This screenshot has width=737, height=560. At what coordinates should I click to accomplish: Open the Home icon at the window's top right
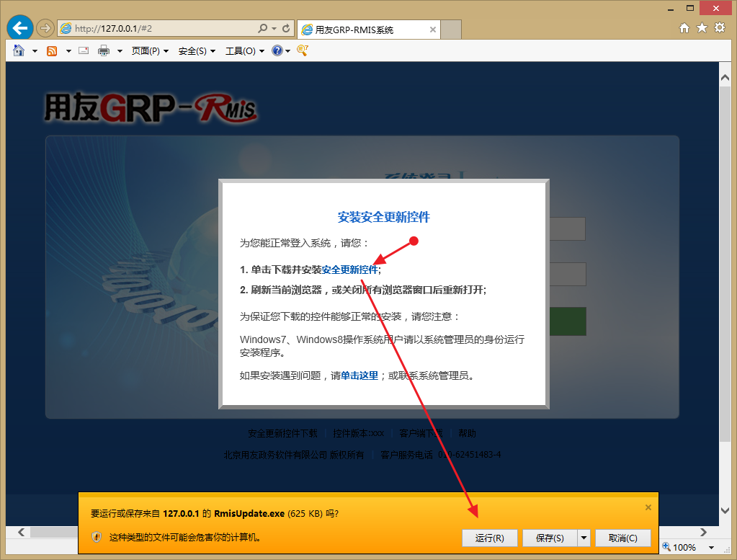pyautogui.click(x=684, y=28)
